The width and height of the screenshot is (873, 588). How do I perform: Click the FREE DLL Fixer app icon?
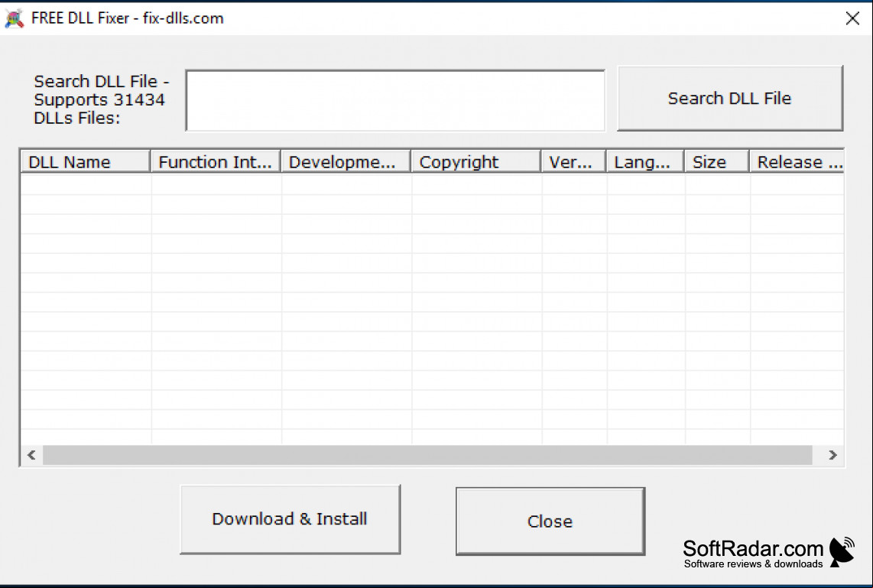click(15, 18)
